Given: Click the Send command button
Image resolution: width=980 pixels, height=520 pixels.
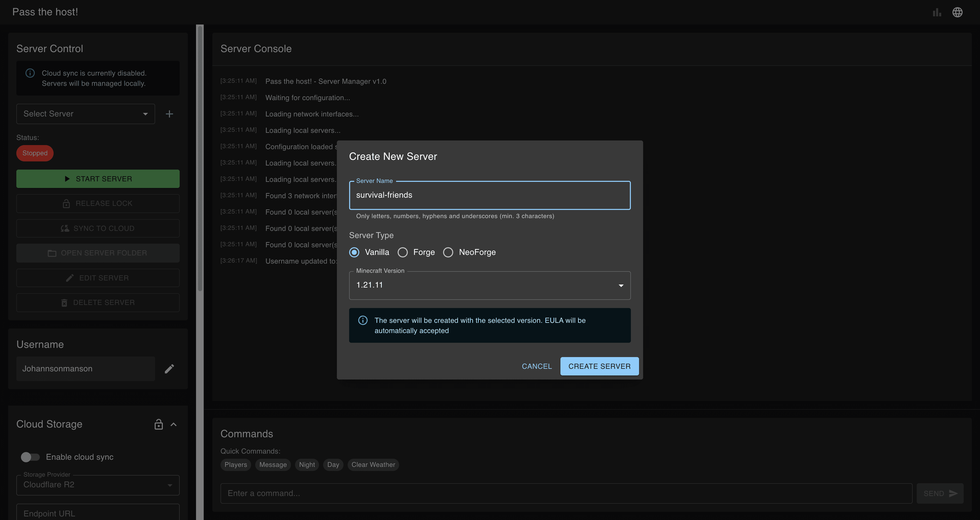Looking at the screenshot, I should 940,493.
